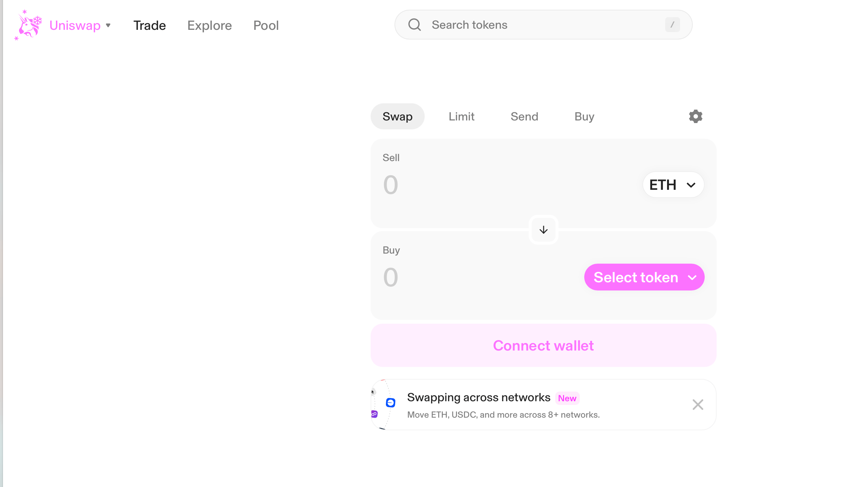
Task: Click Connect wallet button
Action: 543,346
